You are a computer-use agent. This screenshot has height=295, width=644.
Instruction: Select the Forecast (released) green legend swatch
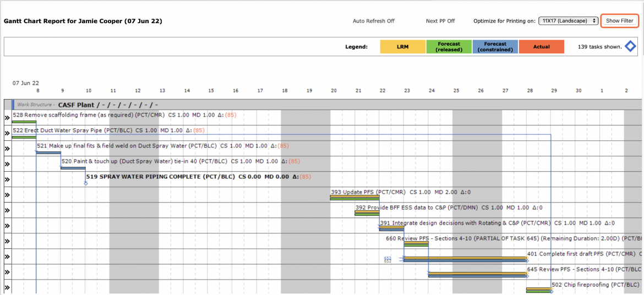449,47
